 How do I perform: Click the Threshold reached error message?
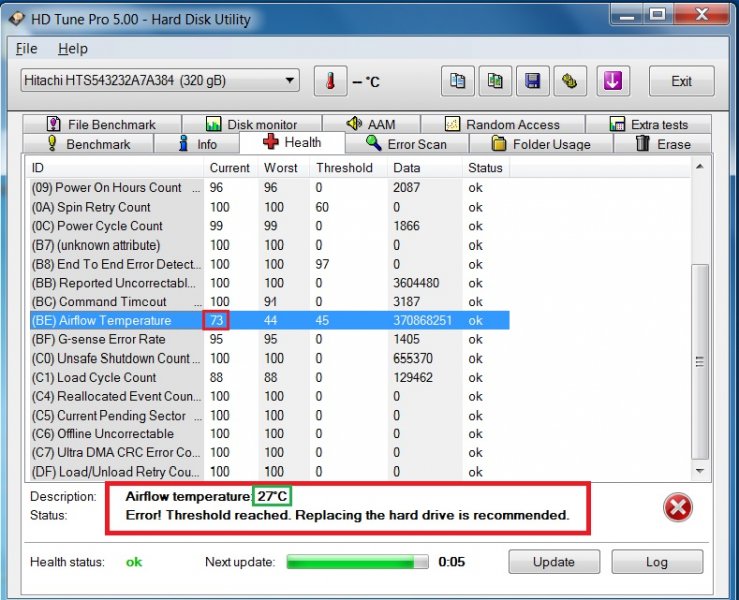coord(347,515)
